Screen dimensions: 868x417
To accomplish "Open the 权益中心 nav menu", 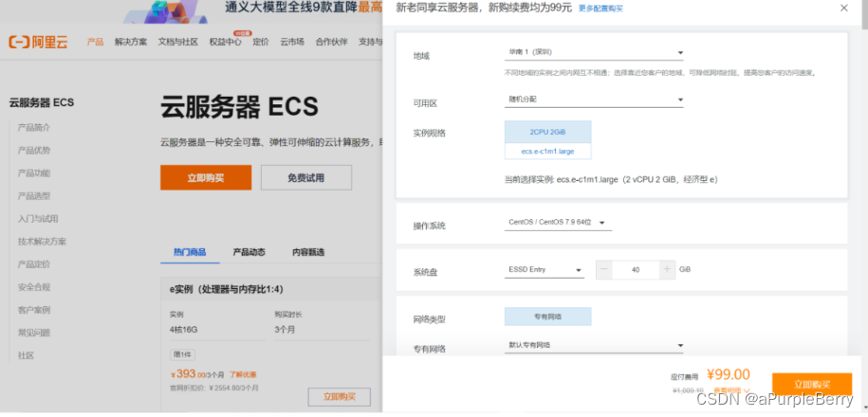I will 226,42.
